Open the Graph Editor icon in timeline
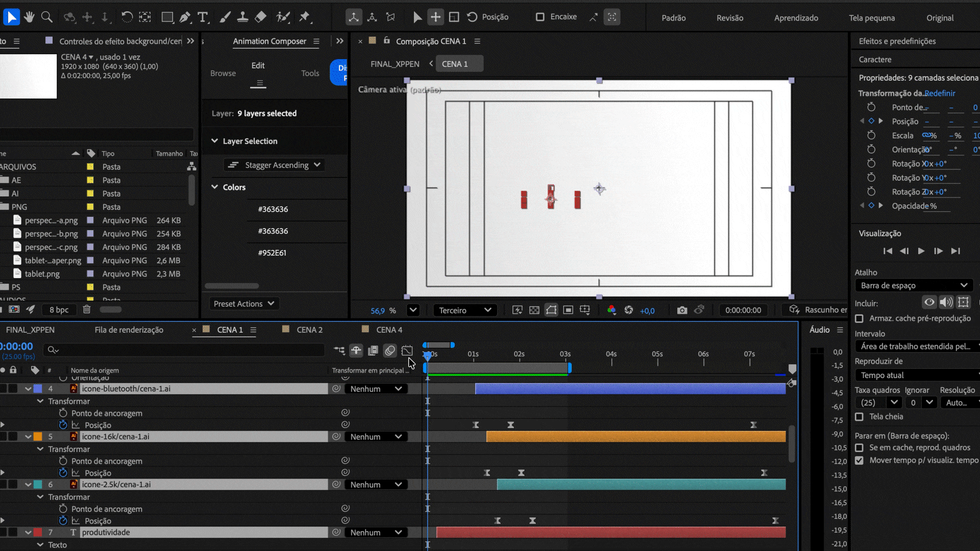The width and height of the screenshot is (980, 551). click(x=407, y=350)
